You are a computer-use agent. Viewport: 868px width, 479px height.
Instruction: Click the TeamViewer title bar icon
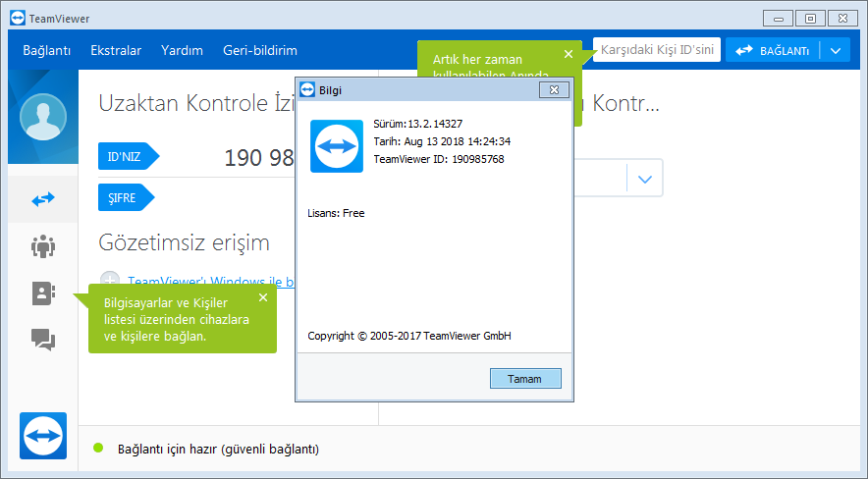pyautogui.click(x=18, y=18)
